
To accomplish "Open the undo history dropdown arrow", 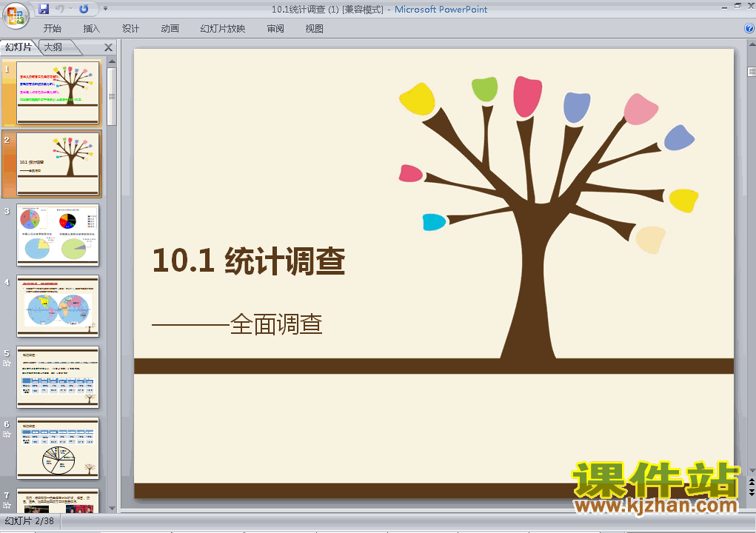I will point(70,9).
